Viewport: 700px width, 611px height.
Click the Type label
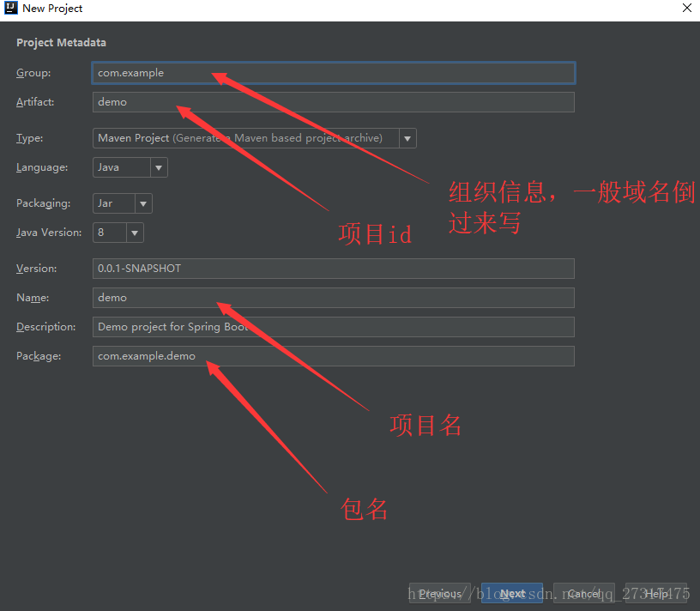tap(29, 138)
